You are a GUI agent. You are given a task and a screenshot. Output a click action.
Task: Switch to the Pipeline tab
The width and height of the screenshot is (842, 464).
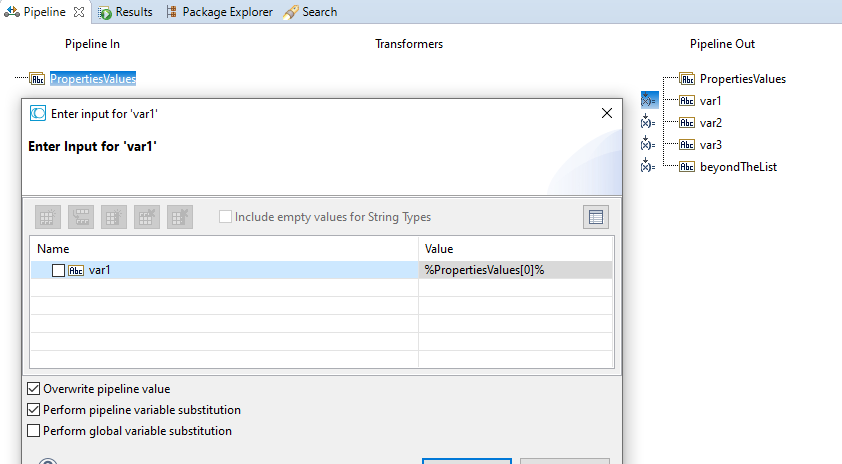(44, 12)
